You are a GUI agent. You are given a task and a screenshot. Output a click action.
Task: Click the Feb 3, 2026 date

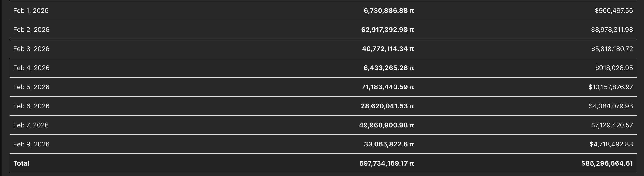31,49
